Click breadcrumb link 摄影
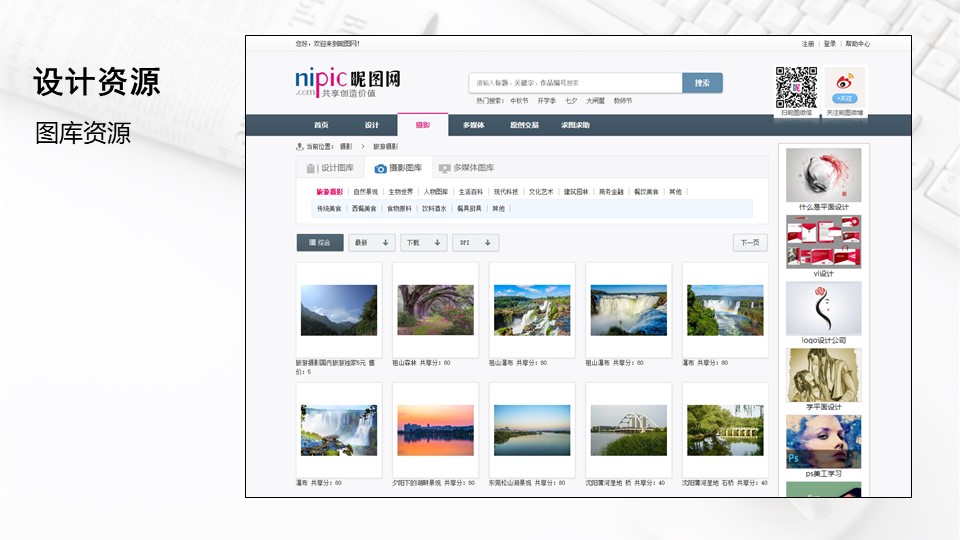This screenshot has height=540, width=960. point(346,147)
